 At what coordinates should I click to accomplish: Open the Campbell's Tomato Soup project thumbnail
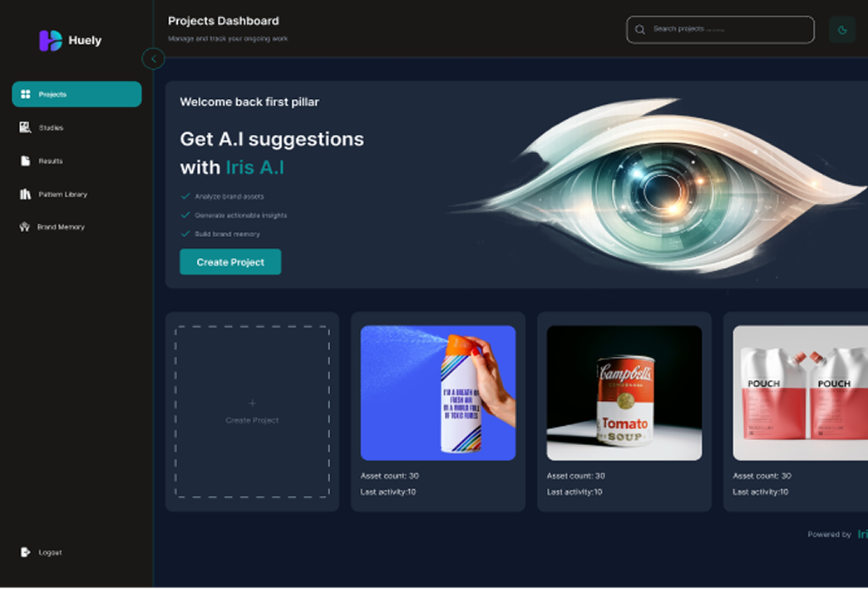tap(624, 393)
